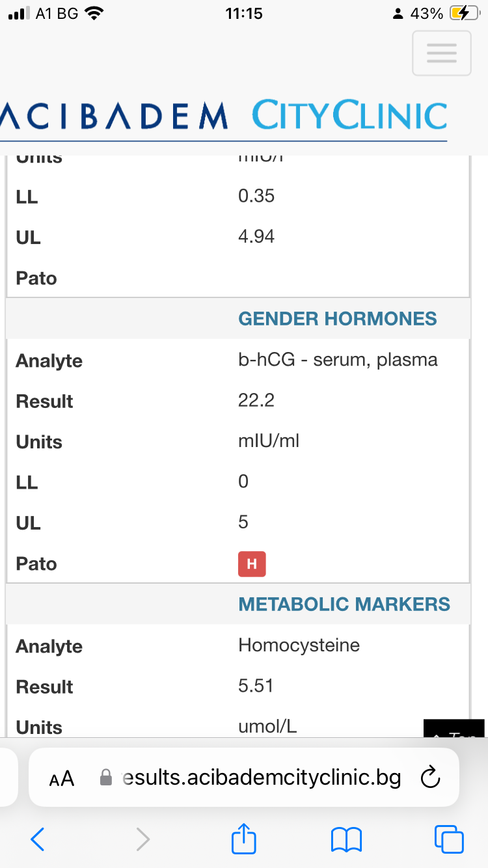Screen dimensions: 488x868
Task: Tap the lock icon in address bar
Action: (106, 778)
